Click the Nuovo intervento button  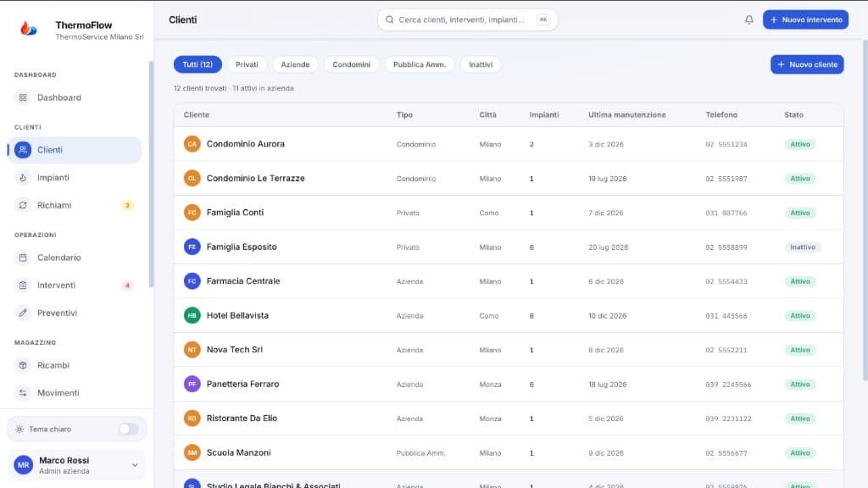click(805, 19)
